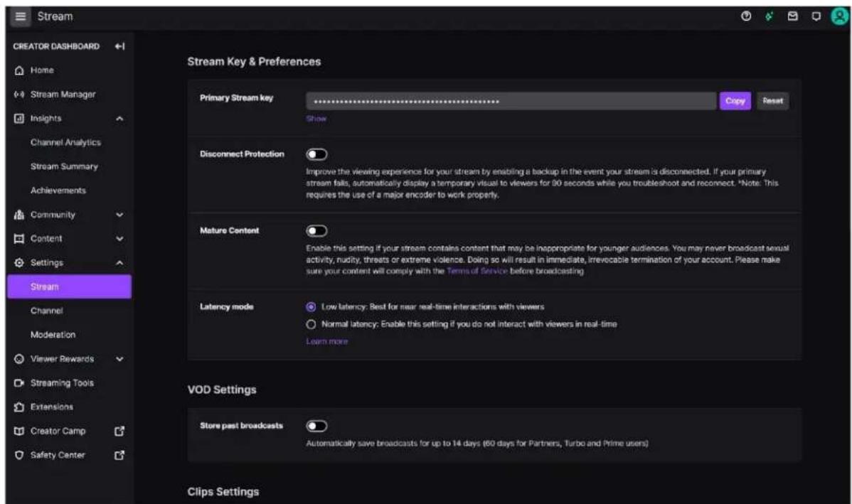
Task: Open Achievements in sidebar
Action: coord(58,191)
